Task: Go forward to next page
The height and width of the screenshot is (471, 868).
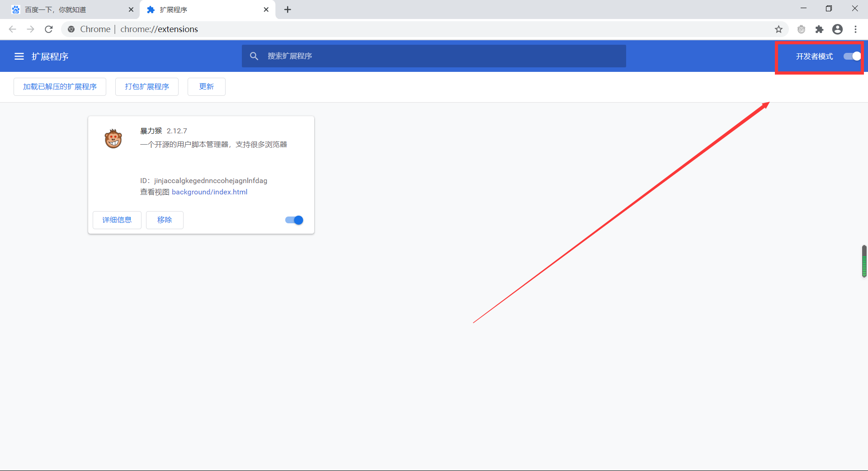Action: tap(30, 29)
